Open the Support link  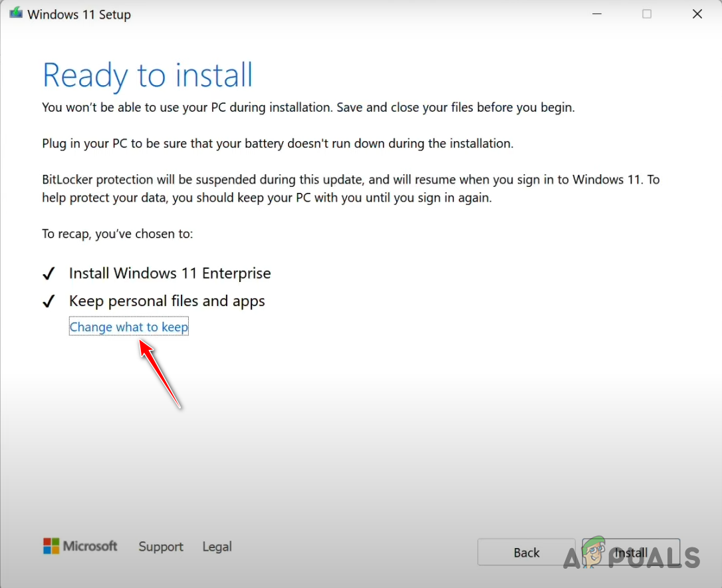coord(161,547)
